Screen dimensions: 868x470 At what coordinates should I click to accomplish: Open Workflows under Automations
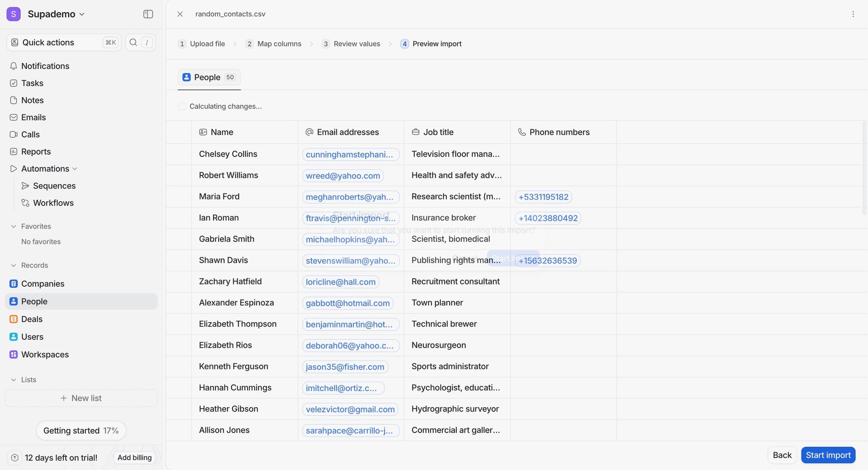(53, 203)
